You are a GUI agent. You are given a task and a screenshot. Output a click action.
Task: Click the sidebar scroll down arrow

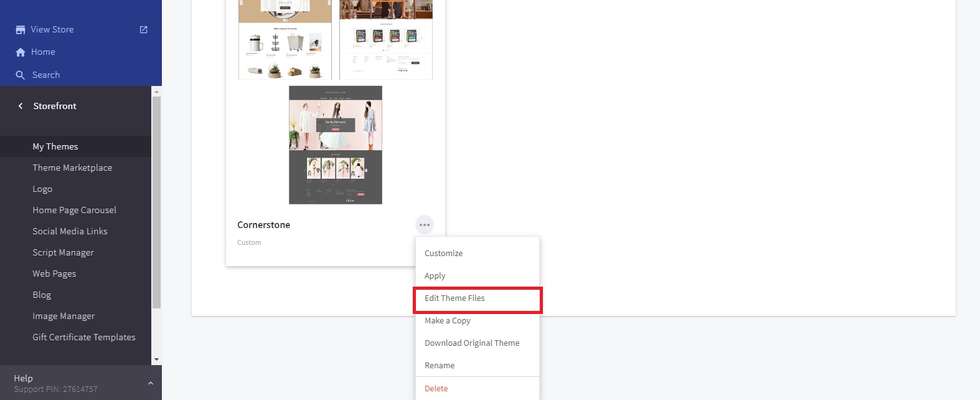pos(156,360)
